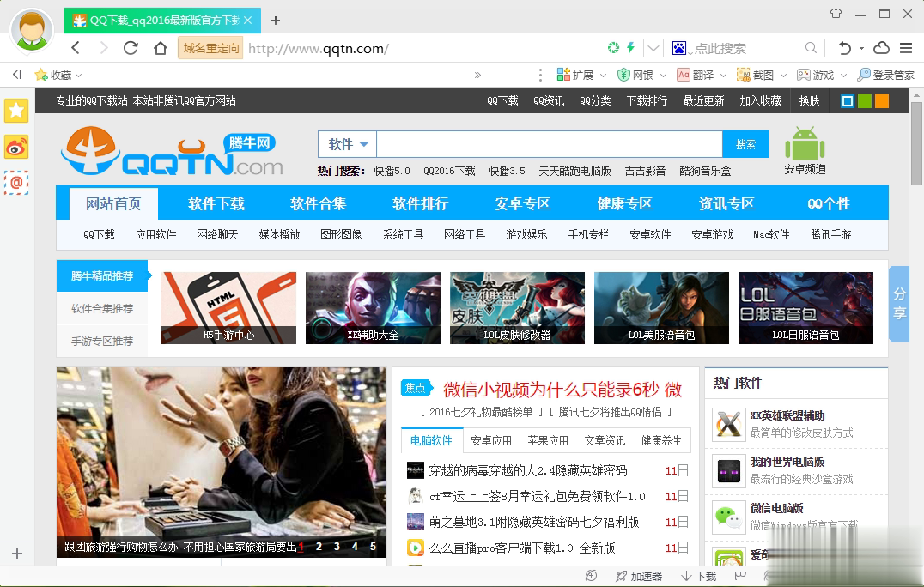This screenshot has width=924, height=587.
Task: Click the user avatar profile icon
Action: (x=32, y=29)
